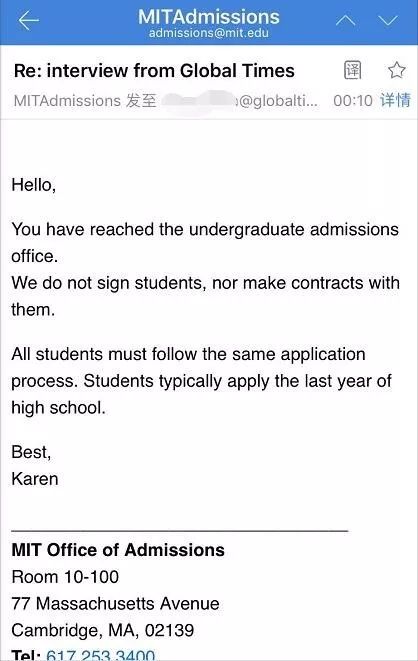Tap admissions@mit.edu address in header
The height and width of the screenshot is (661, 418).
[209, 33]
